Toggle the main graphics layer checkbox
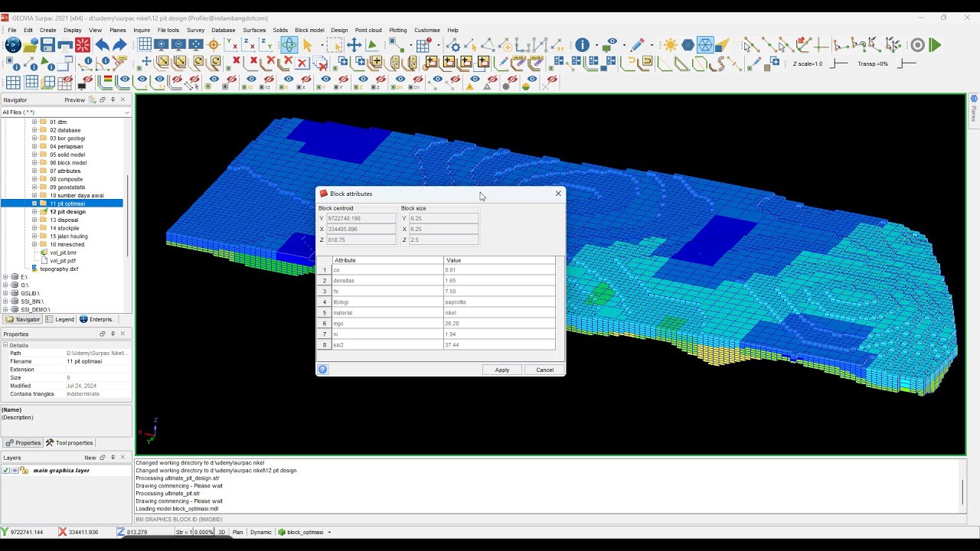980x551 pixels. 6,471
